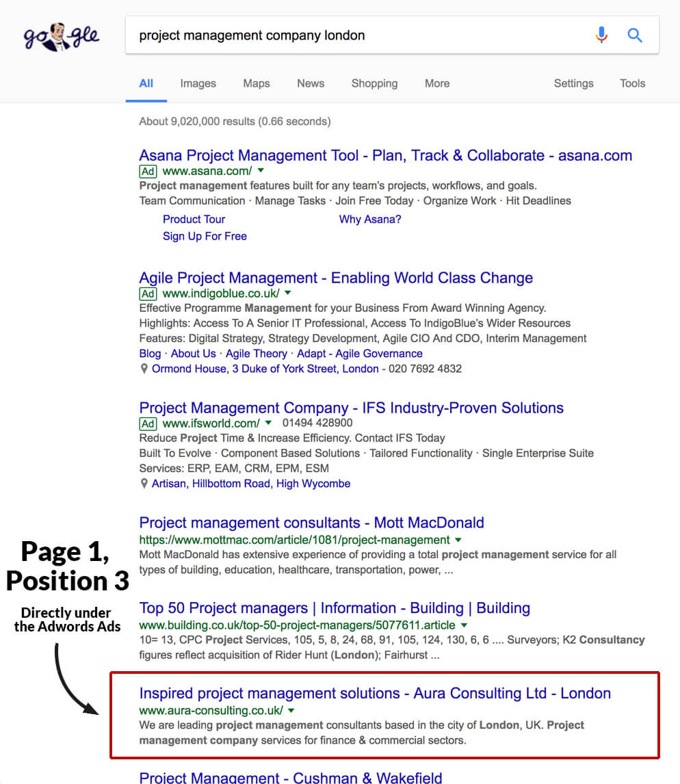Open the Adapt - Agile Governance sitelink
The height and width of the screenshot is (784, 680).
[360, 354]
